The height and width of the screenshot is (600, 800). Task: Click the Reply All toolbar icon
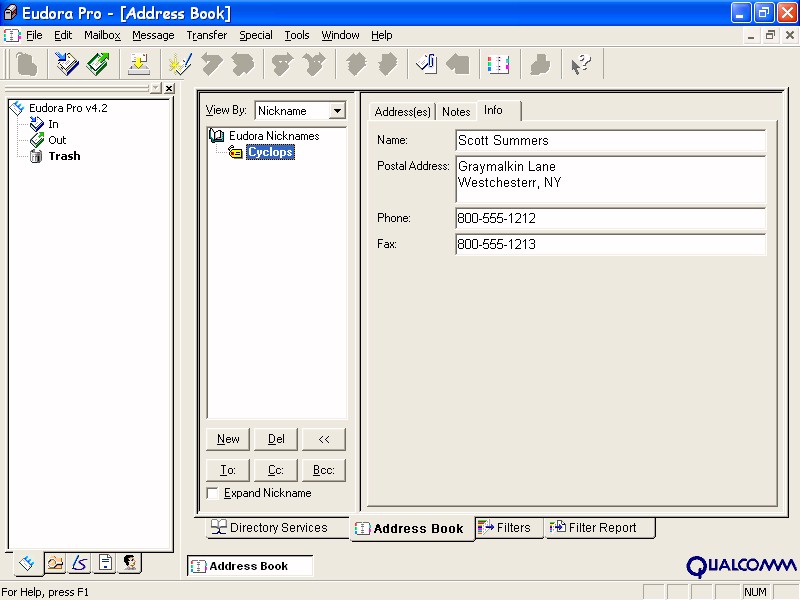pyautogui.click(x=243, y=64)
